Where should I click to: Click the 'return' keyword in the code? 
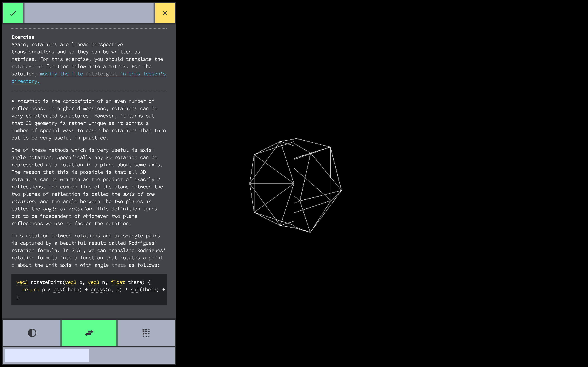click(x=31, y=290)
